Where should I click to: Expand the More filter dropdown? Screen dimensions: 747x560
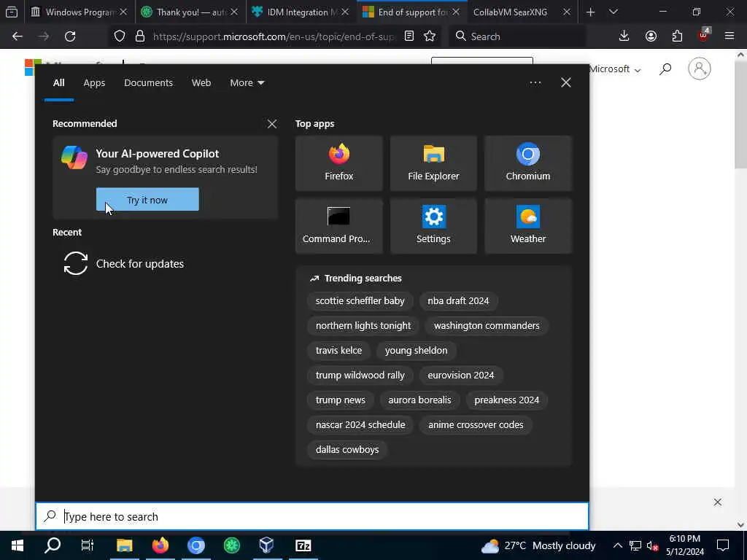(247, 83)
